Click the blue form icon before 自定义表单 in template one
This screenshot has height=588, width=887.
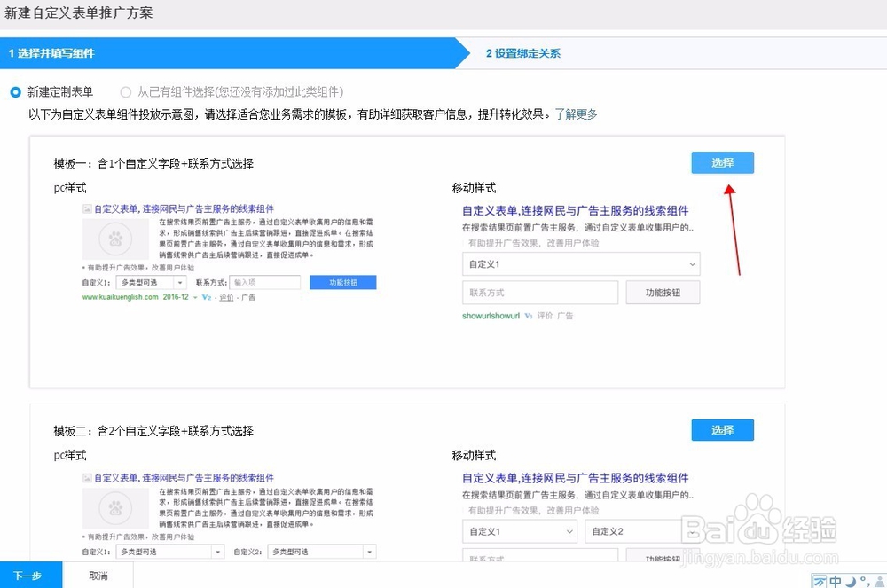pyautogui.click(x=85, y=208)
